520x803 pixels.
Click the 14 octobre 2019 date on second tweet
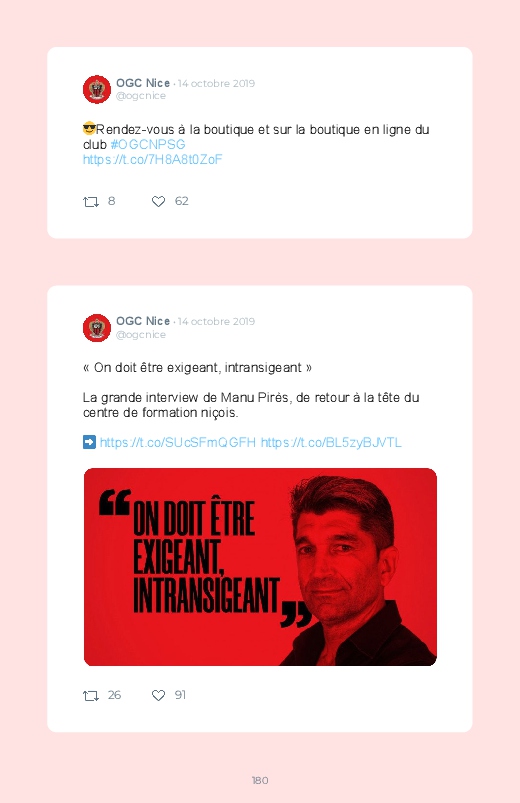[x=216, y=322]
